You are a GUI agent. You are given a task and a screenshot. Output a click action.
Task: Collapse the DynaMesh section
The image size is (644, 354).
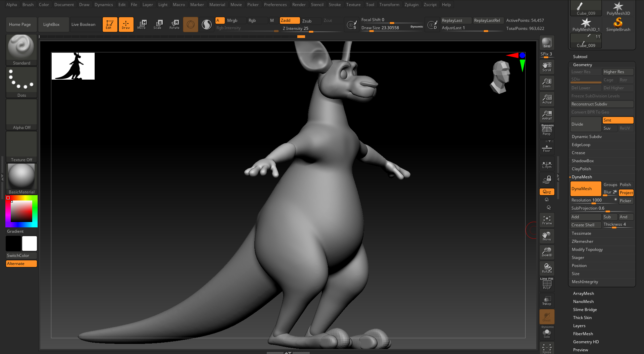tap(582, 177)
